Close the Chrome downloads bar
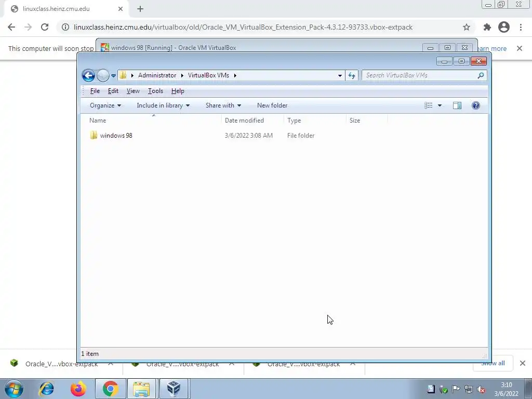 pyautogui.click(x=523, y=363)
